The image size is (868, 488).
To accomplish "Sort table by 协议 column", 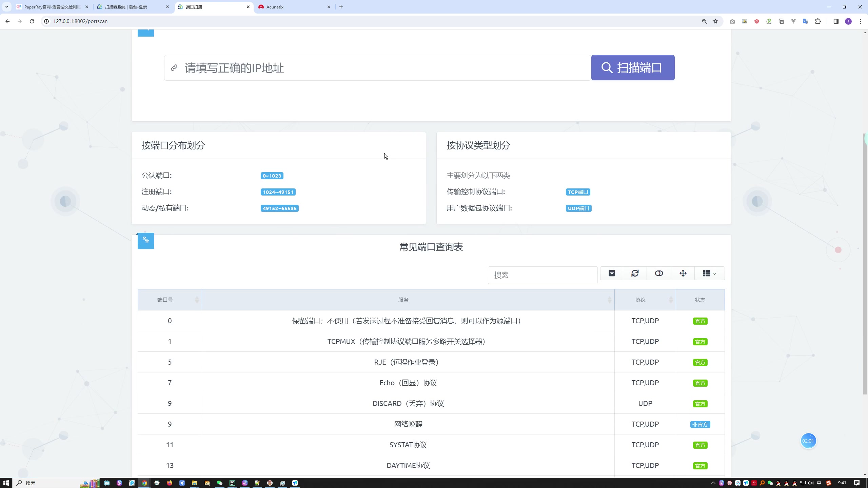I will click(645, 300).
